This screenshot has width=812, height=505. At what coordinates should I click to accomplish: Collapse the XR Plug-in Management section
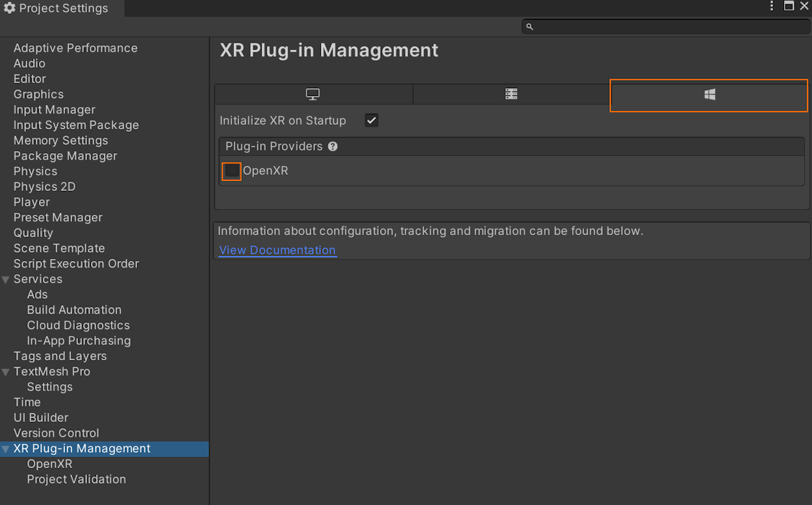point(6,449)
